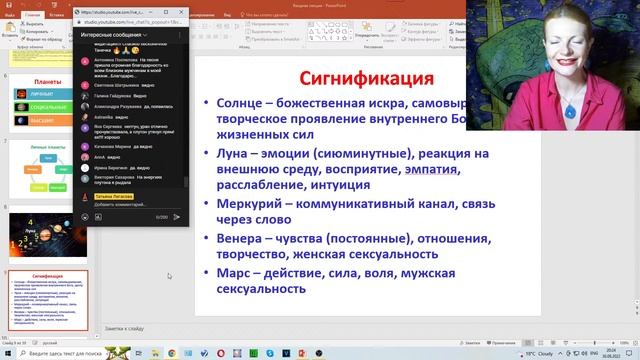640x360 pixels.
Task: Select the 'Личные планеты' slide thumbnail
Action: tap(41, 169)
